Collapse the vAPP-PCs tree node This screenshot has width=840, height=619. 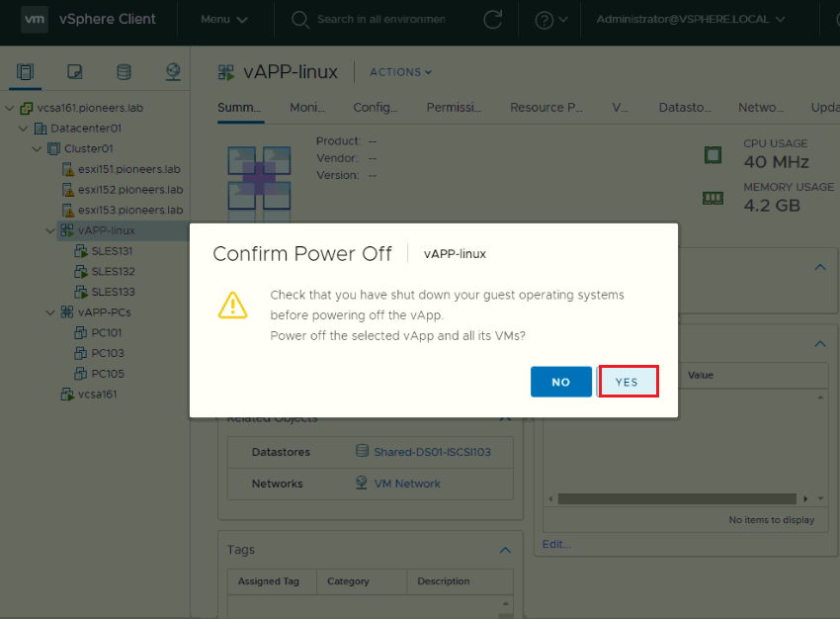tap(50, 312)
